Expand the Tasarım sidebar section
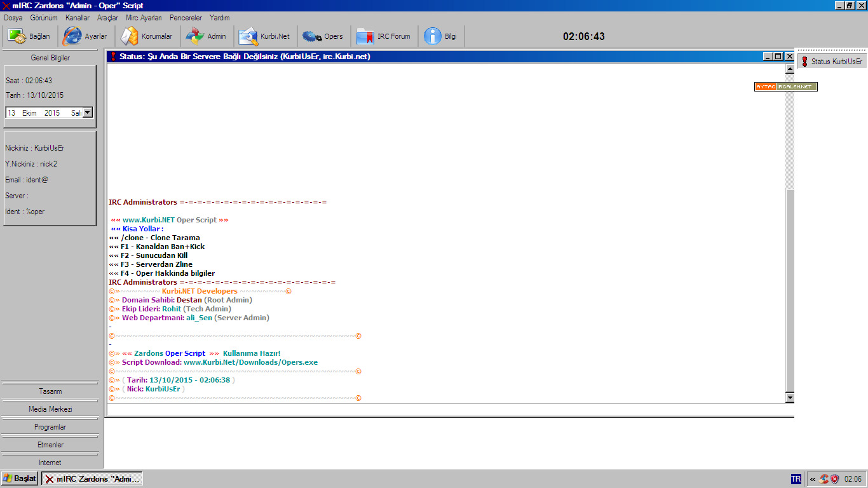868x488 pixels. [x=50, y=391]
